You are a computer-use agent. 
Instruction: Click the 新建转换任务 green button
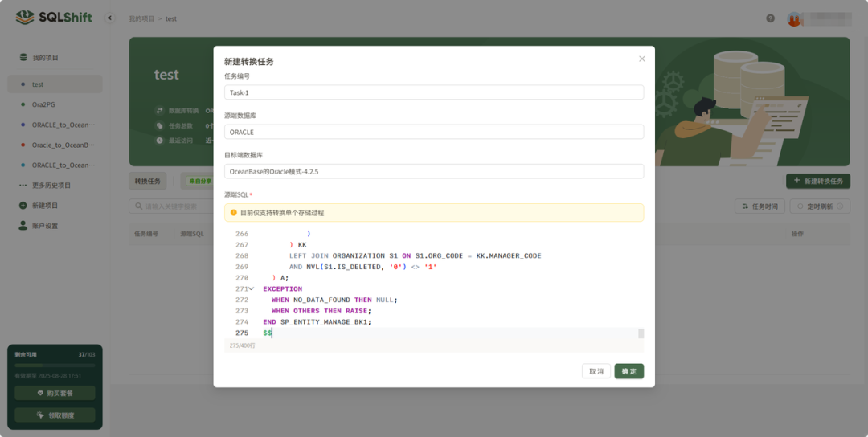coord(818,181)
